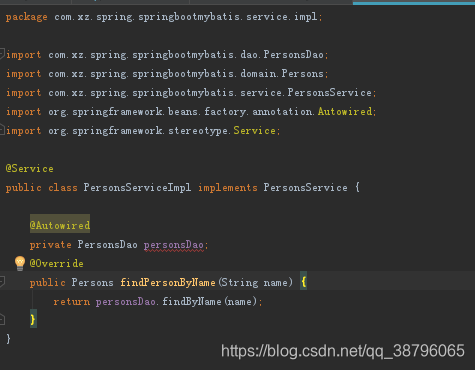475x370 pixels.
Task: Click the findPersonByName method name
Action: [168, 283]
